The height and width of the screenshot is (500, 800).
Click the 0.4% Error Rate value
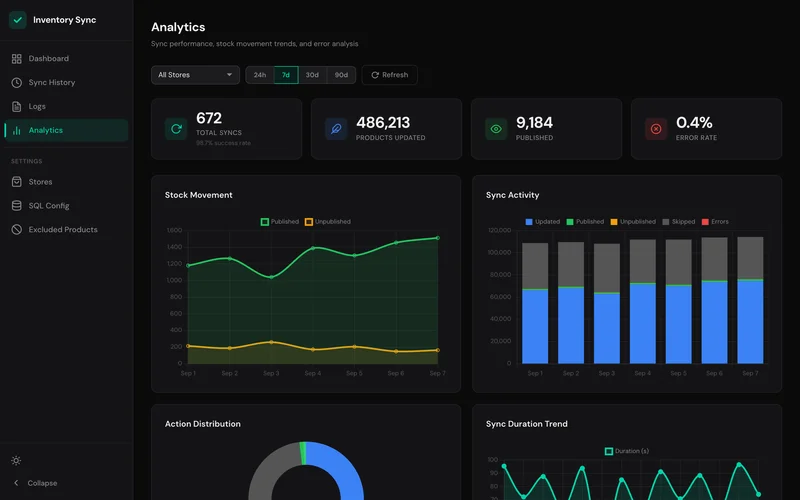(x=694, y=123)
